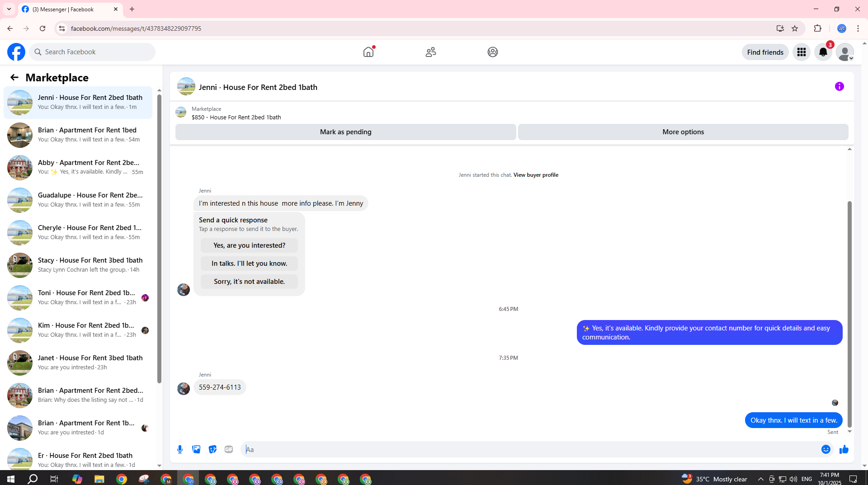The width and height of the screenshot is (868, 485).
Task: Click the Find friends button
Action: [765, 52]
